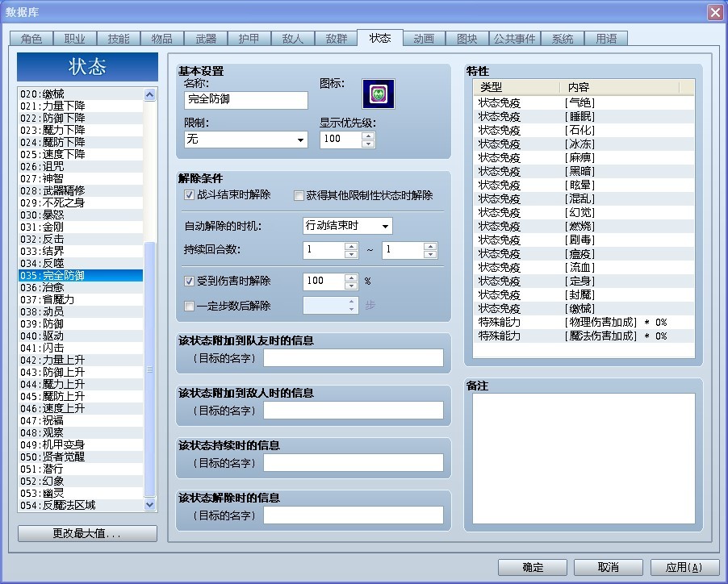Click the 确定 button

[533, 567]
